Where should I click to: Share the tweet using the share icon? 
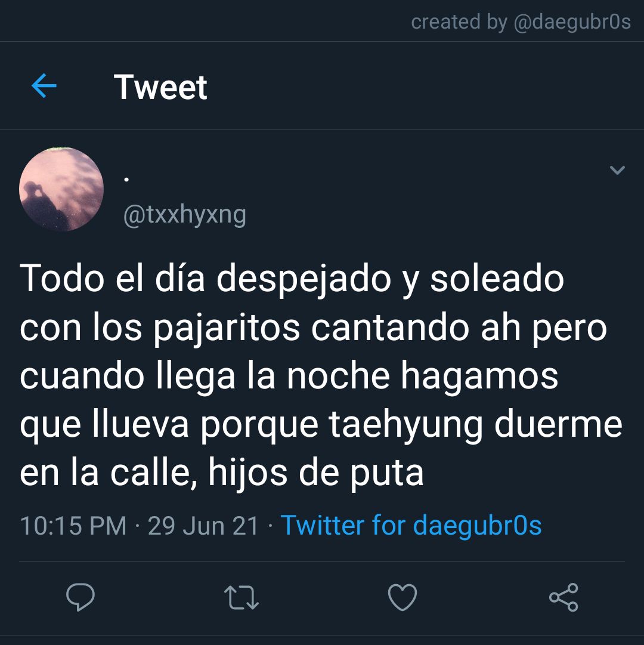coord(564,597)
